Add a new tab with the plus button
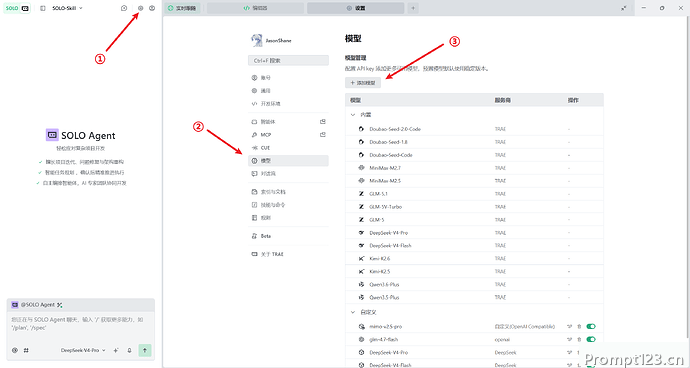Viewport: 690px width, 368px height. click(x=413, y=8)
